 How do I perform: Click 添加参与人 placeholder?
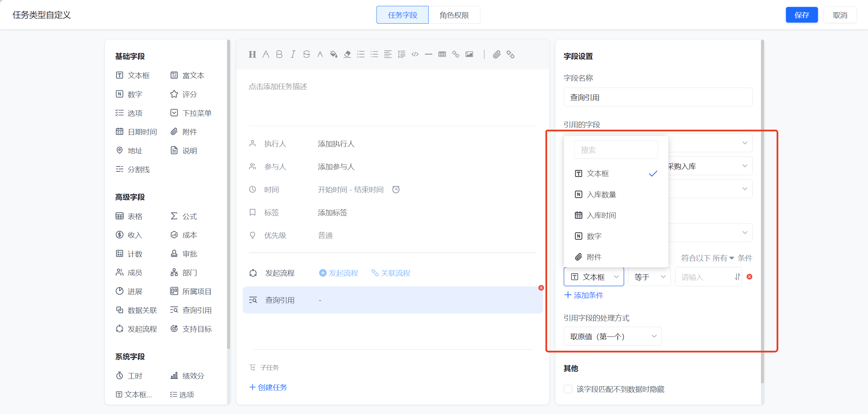[336, 167]
